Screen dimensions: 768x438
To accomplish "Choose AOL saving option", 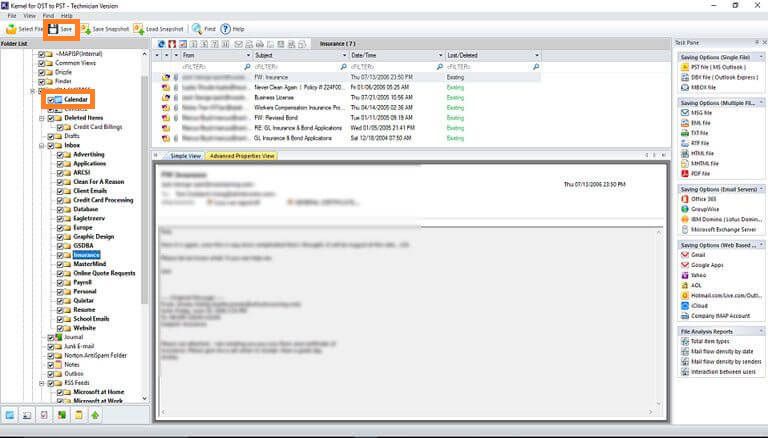I will pyautogui.click(x=692, y=285).
